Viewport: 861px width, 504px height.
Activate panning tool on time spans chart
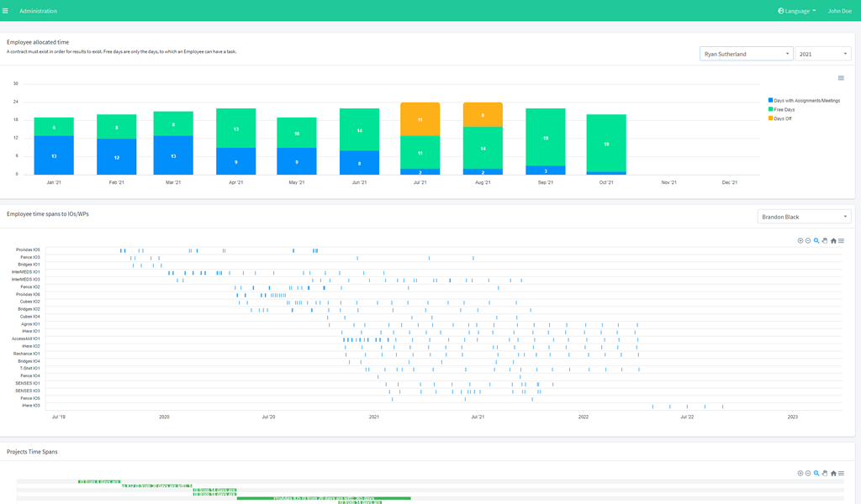click(x=825, y=241)
